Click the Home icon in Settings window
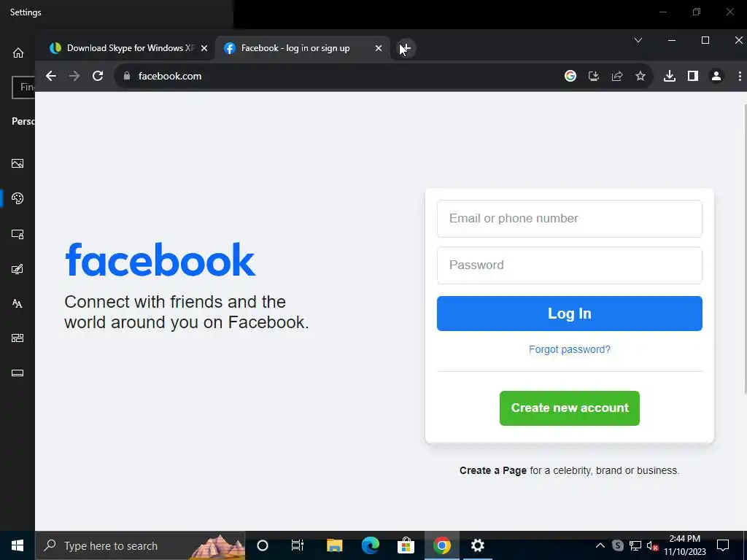 tap(18, 52)
